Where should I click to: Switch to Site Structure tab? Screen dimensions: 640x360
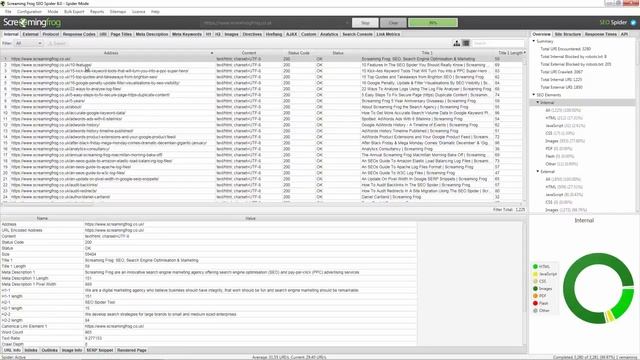tap(567, 34)
